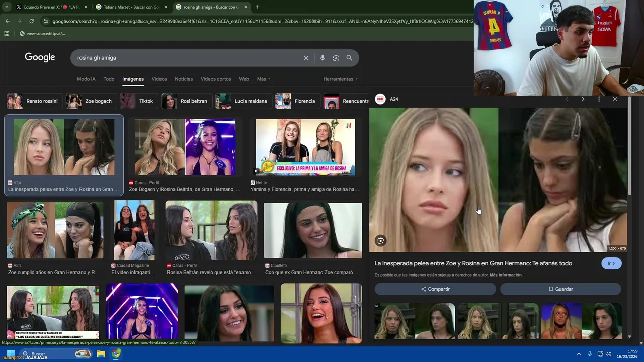Viewport: 644px width, 362px height.
Task: Select the Tiktok suggestion chip
Action: coord(138,101)
